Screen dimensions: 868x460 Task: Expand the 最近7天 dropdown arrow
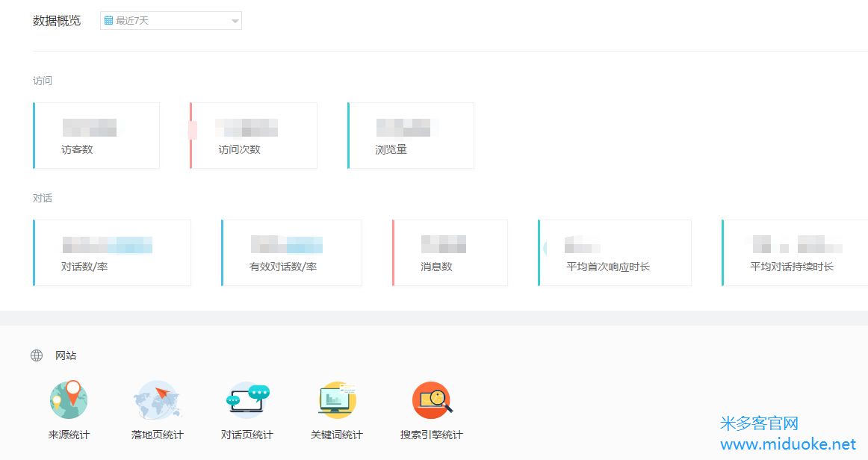235,21
